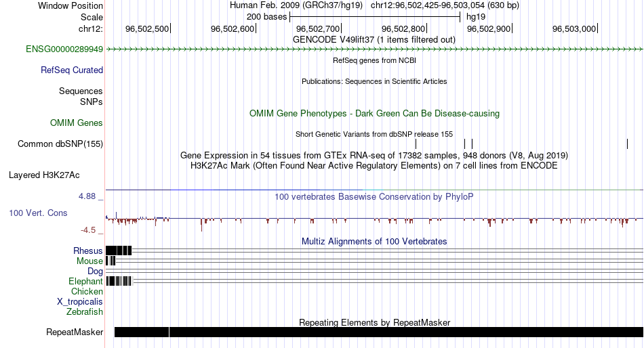Click the 96,502,600 ruler position

coord(233,28)
